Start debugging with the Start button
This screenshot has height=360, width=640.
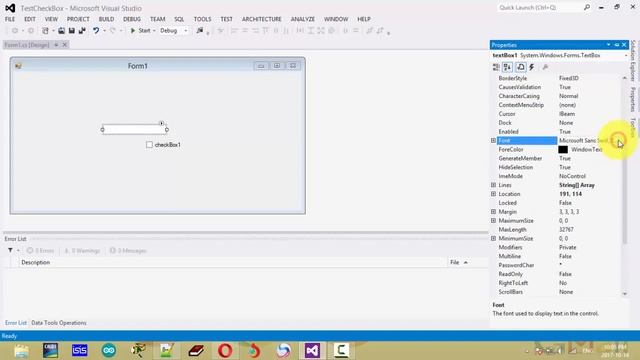point(140,31)
